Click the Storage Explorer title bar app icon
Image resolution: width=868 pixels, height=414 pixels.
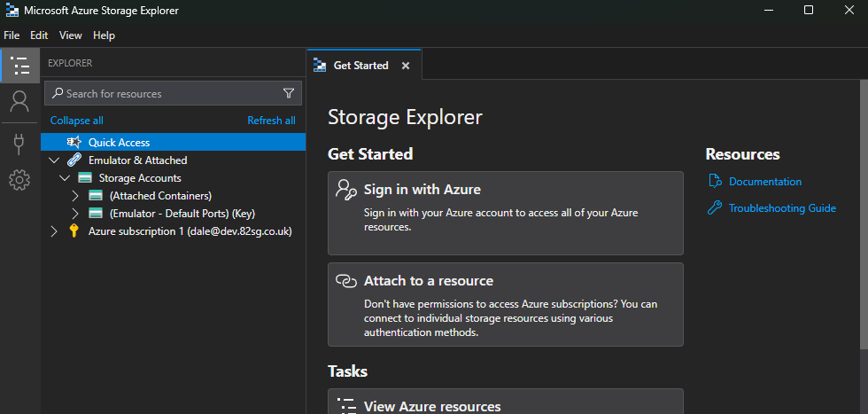point(12,10)
